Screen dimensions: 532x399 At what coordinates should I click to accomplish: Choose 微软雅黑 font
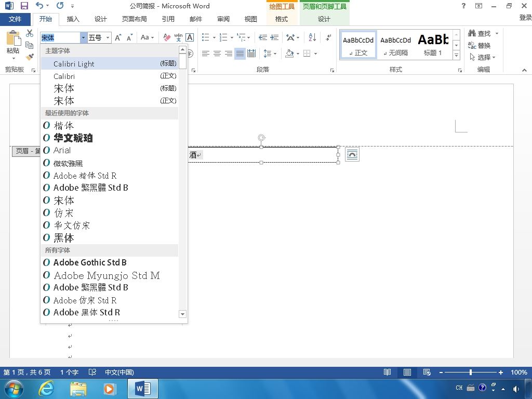[x=109, y=163]
